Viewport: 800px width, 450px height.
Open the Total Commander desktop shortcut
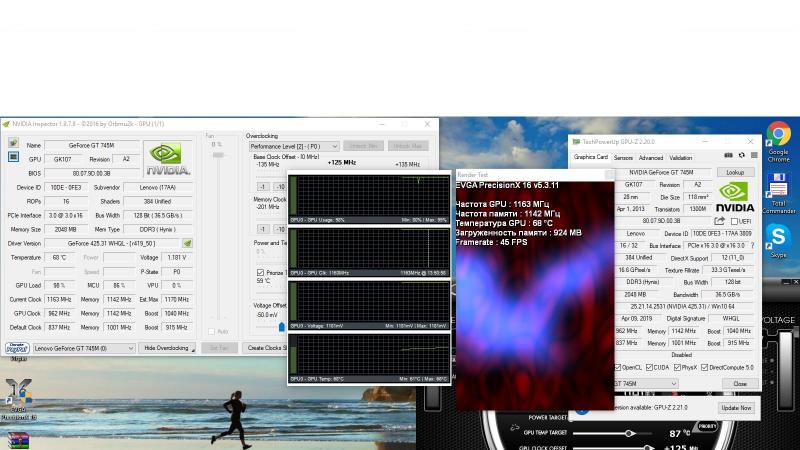(x=779, y=193)
